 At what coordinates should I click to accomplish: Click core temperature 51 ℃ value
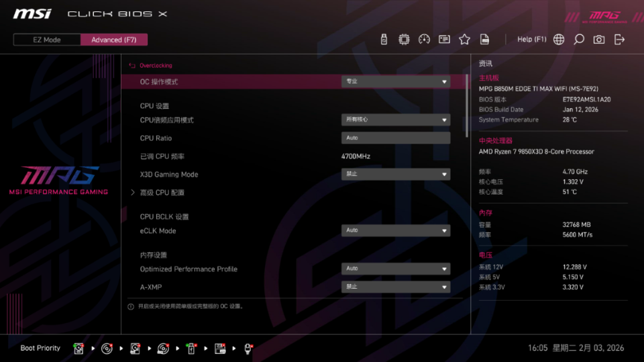point(570,191)
